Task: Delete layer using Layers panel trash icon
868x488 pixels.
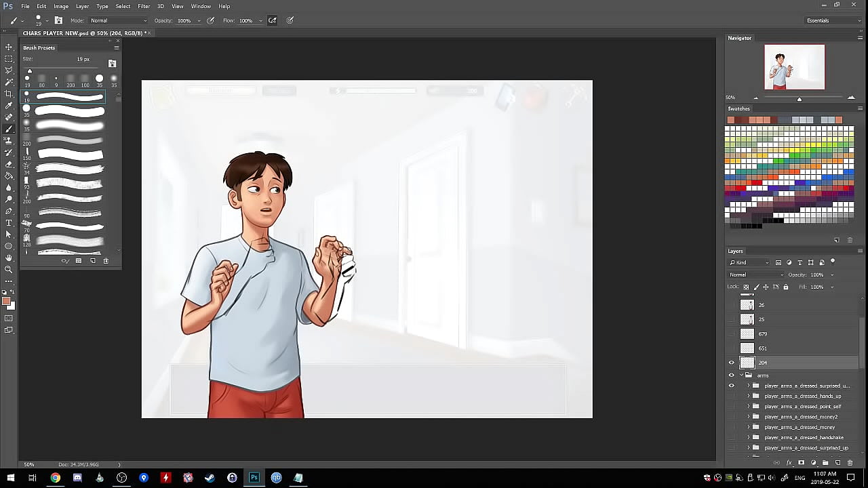Action: [850, 463]
